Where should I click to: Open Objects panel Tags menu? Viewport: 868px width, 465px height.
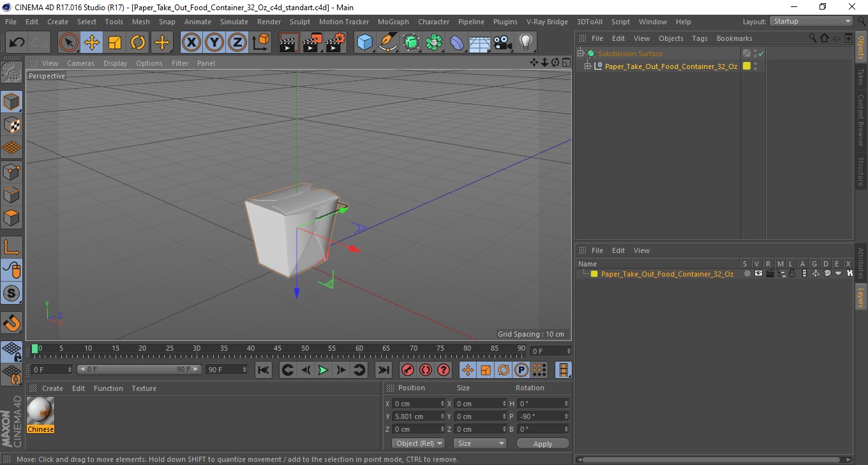700,38
